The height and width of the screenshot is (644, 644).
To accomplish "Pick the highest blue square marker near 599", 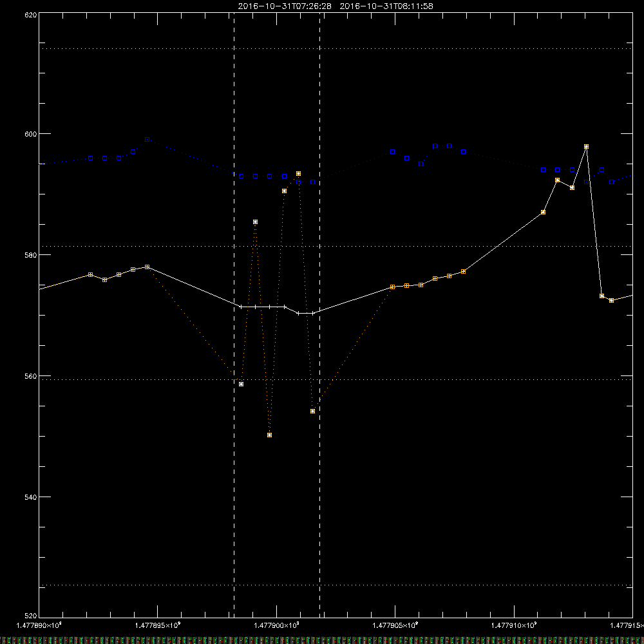I will (147, 140).
